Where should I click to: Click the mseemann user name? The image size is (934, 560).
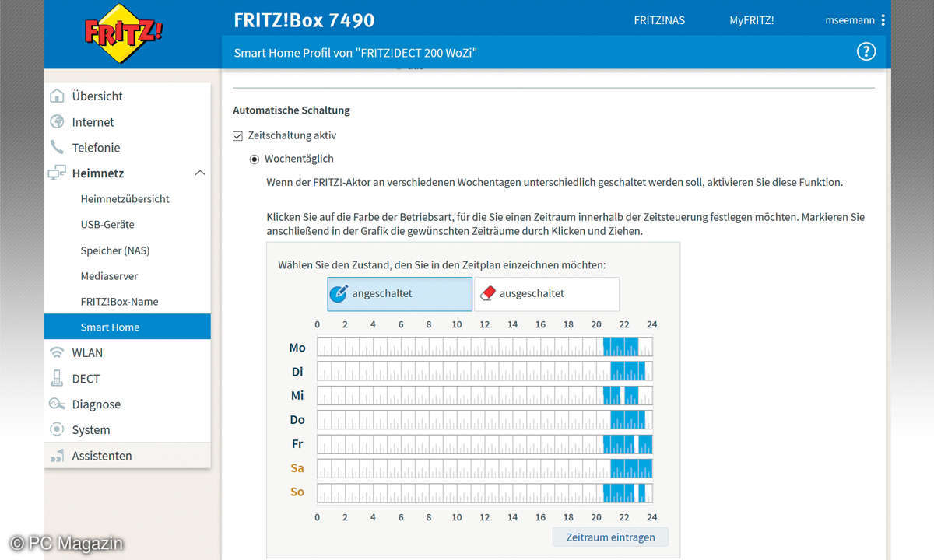(x=850, y=20)
